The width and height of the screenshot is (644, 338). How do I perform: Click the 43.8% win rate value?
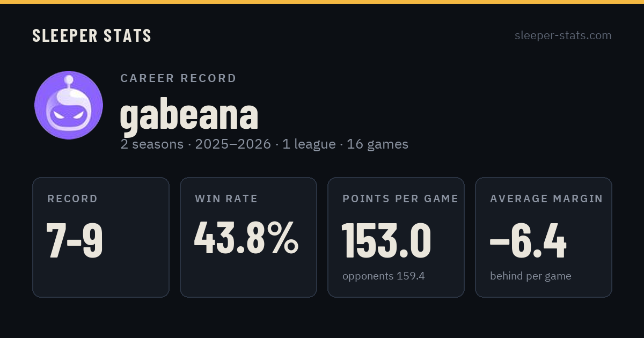pos(246,238)
